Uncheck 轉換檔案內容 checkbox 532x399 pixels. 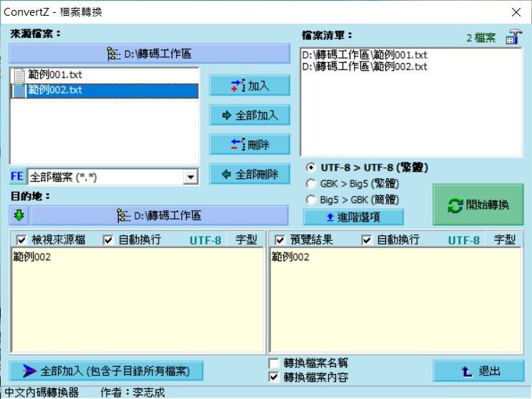pos(274,378)
